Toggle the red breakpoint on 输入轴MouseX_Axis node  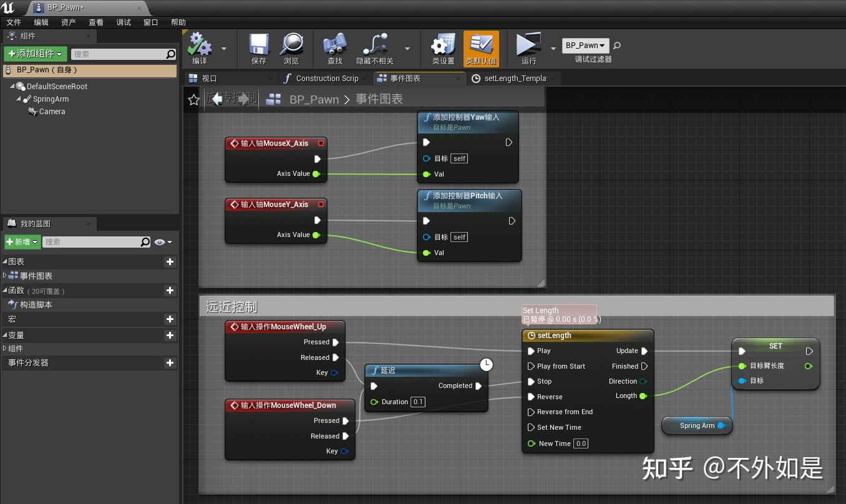click(321, 143)
